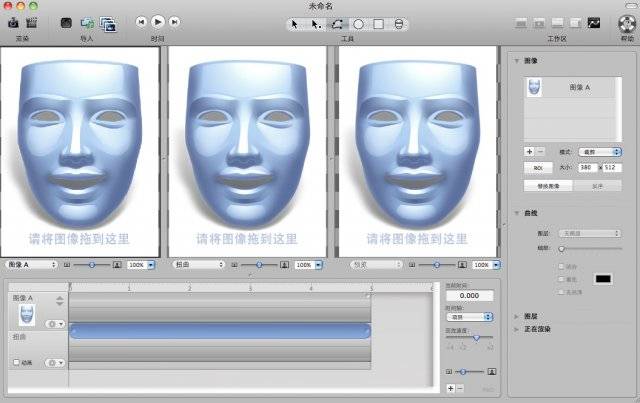Click the plus button under the image list
Image resolution: width=640 pixels, height=403 pixels.
point(529,150)
